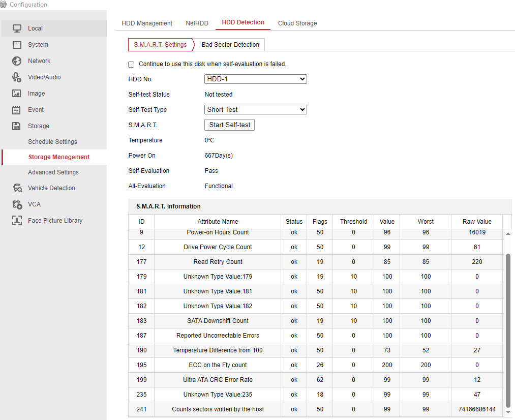Click the Local monitor icon in sidebar
The image size is (515, 420).
(x=17, y=28)
